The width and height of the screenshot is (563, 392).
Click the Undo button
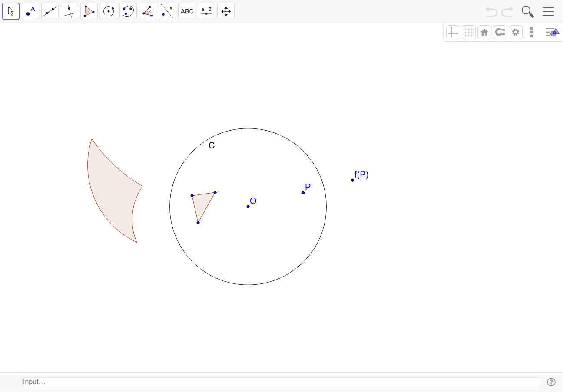coord(491,11)
